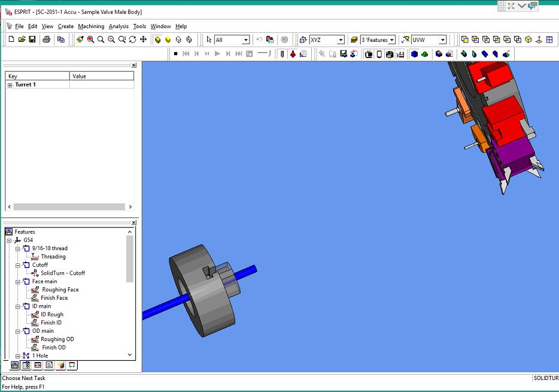Open the Edit menu
The image size is (559, 392).
[32, 26]
